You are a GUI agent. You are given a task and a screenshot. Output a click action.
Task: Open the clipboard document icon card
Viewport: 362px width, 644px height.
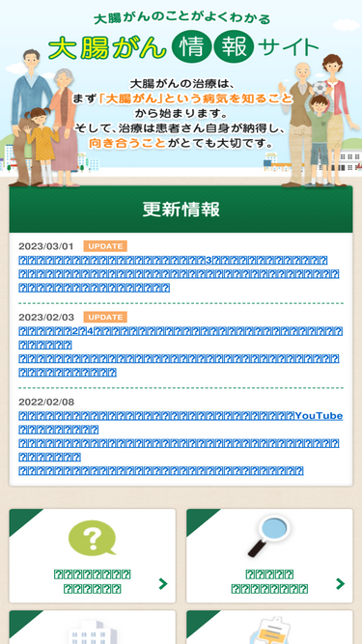click(x=269, y=628)
